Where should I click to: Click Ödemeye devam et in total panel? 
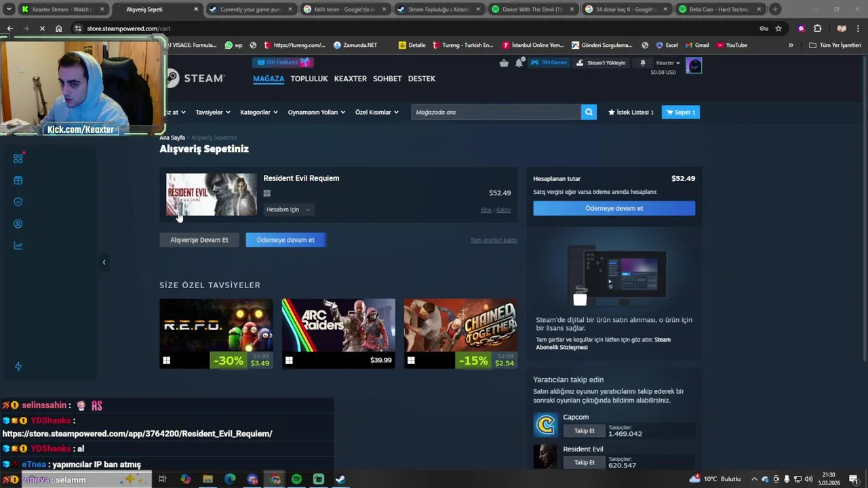[614, 208]
